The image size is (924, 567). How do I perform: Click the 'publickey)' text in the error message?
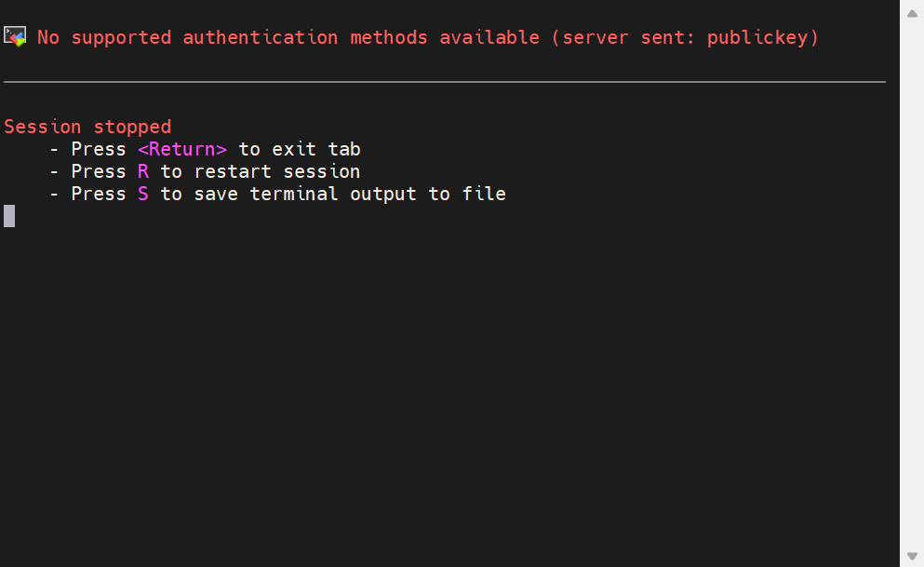pyautogui.click(x=763, y=37)
